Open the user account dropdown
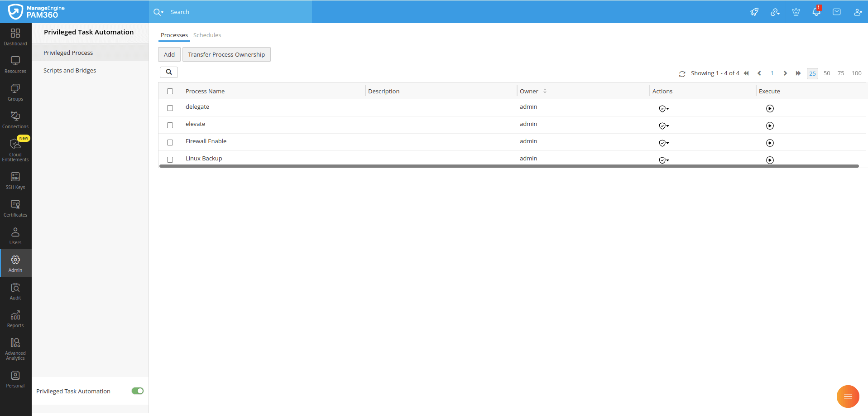The image size is (868, 416). tap(858, 11)
